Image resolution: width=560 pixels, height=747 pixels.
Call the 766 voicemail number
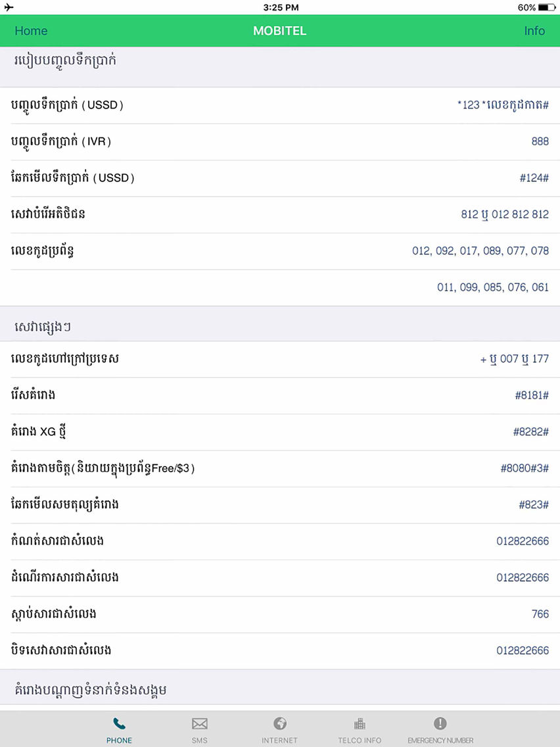[540, 615]
